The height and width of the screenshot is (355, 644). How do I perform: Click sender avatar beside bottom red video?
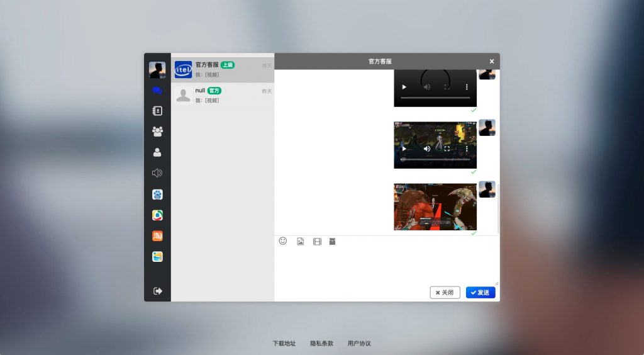click(x=487, y=189)
